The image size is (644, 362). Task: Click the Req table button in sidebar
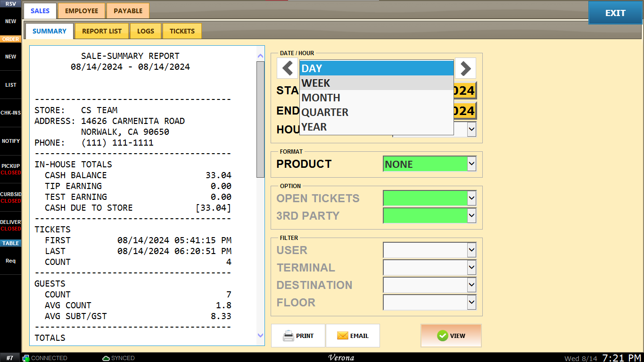click(10, 261)
